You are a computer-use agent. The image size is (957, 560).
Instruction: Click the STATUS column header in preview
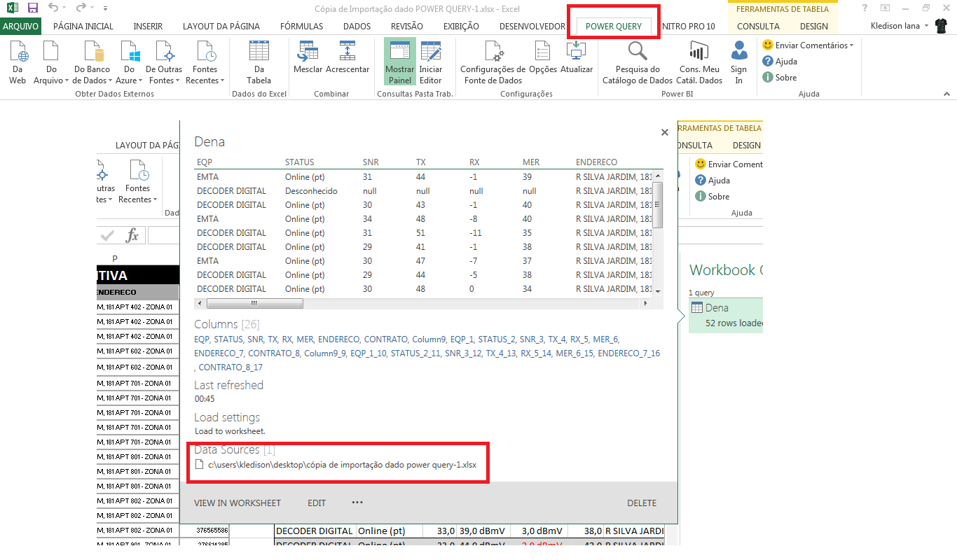pyautogui.click(x=300, y=162)
